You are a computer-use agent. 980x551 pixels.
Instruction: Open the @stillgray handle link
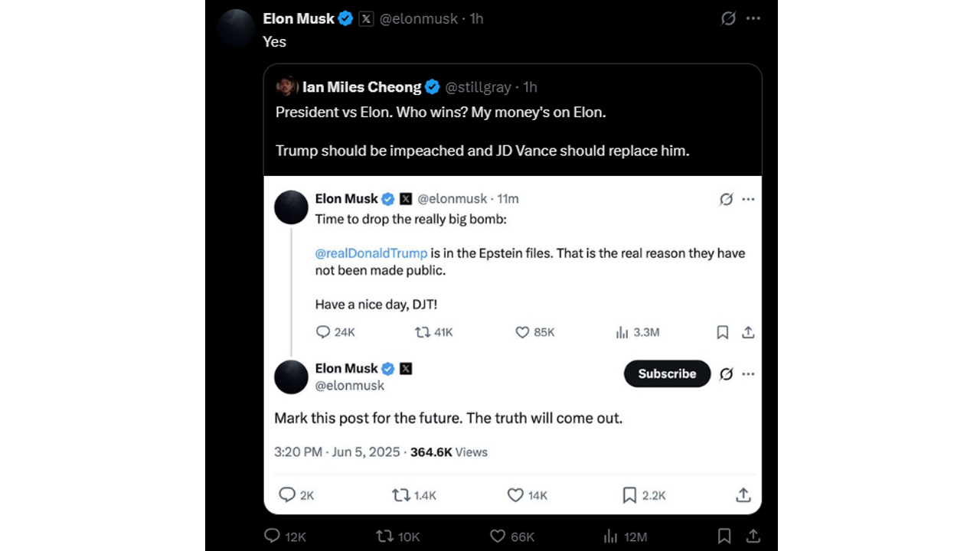pos(479,87)
